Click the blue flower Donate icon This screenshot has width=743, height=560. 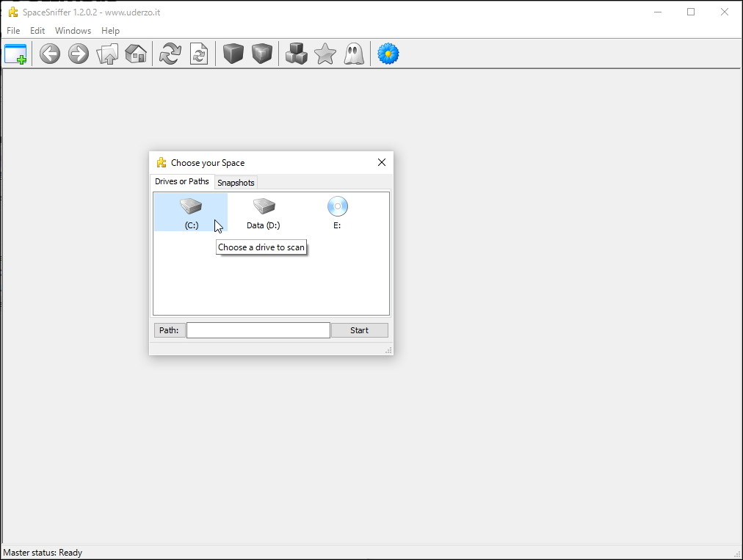click(x=388, y=54)
